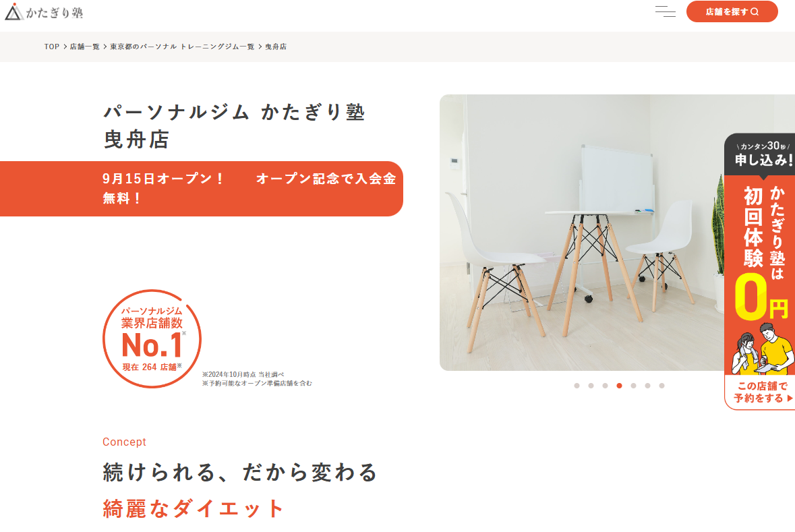Click この店舗で予約をする reservation button

[760, 392]
